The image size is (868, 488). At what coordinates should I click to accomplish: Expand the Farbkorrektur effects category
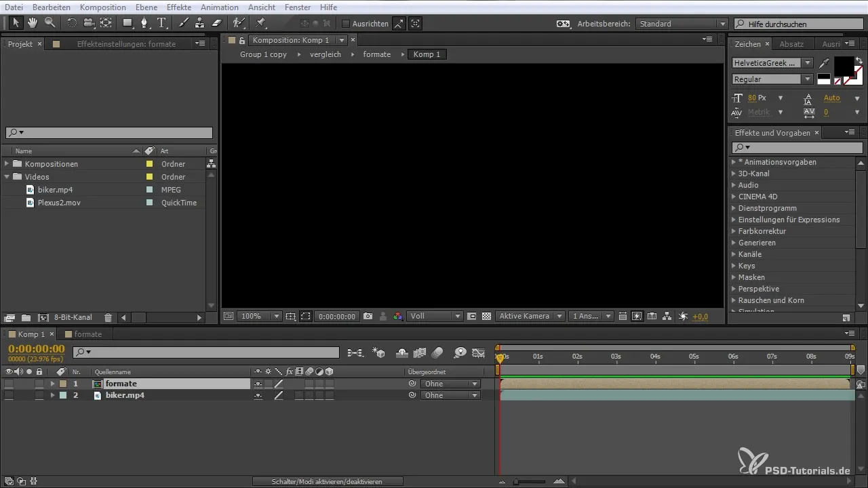pyautogui.click(x=734, y=231)
